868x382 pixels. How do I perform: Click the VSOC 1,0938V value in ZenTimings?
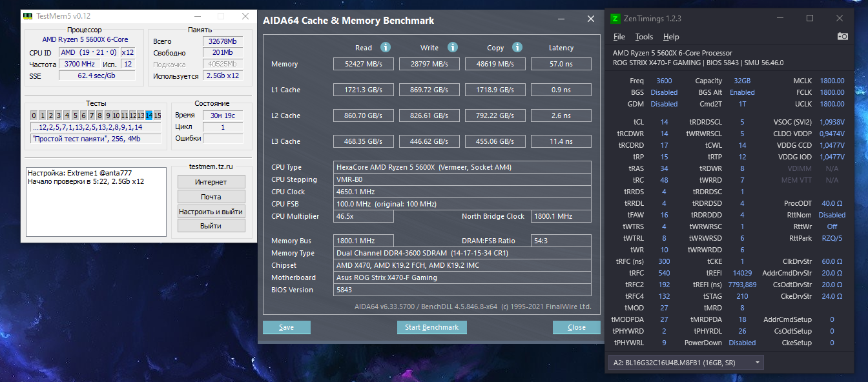832,122
